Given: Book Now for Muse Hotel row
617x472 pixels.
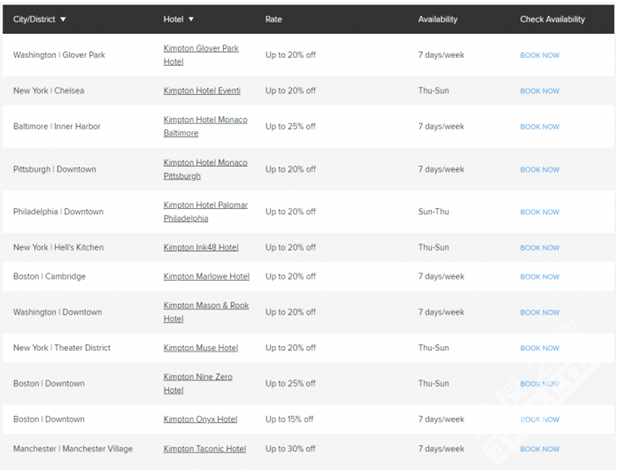Looking at the screenshot, I should click(539, 348).
